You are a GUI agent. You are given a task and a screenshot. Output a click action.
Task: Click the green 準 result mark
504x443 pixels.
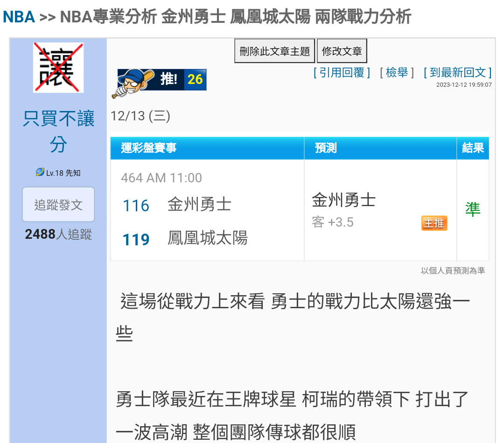tap(473, 209)
